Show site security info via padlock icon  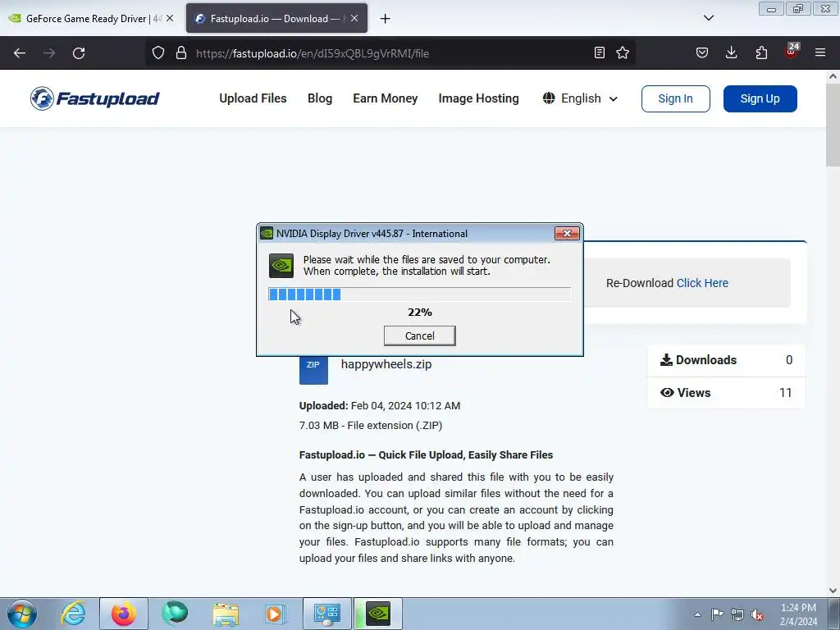click(x=181, y=52)
